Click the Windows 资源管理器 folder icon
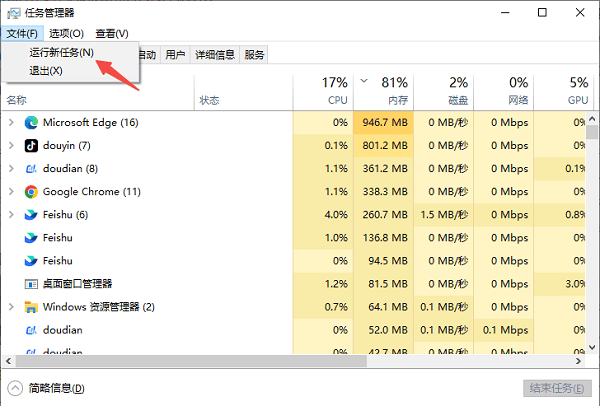 pyautogui.click(x=31, y=306)
